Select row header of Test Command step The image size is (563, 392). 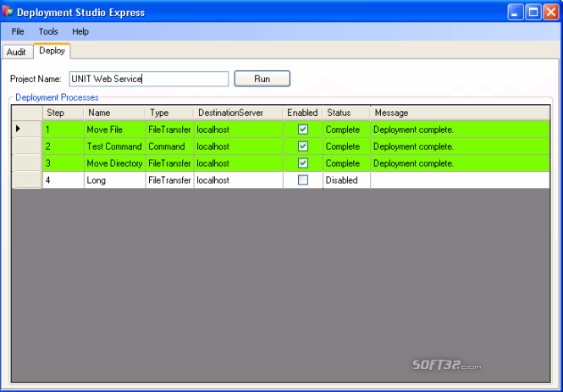(x=27, y=146)
